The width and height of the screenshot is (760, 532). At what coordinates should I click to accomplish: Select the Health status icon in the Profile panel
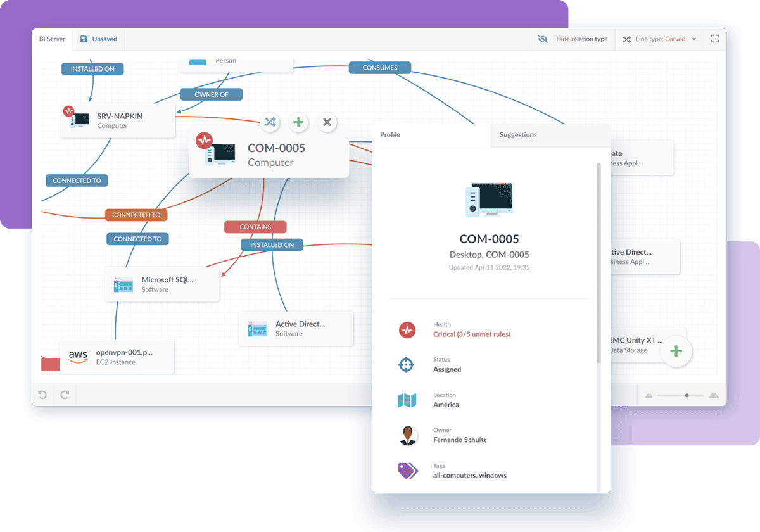[408, 329]
